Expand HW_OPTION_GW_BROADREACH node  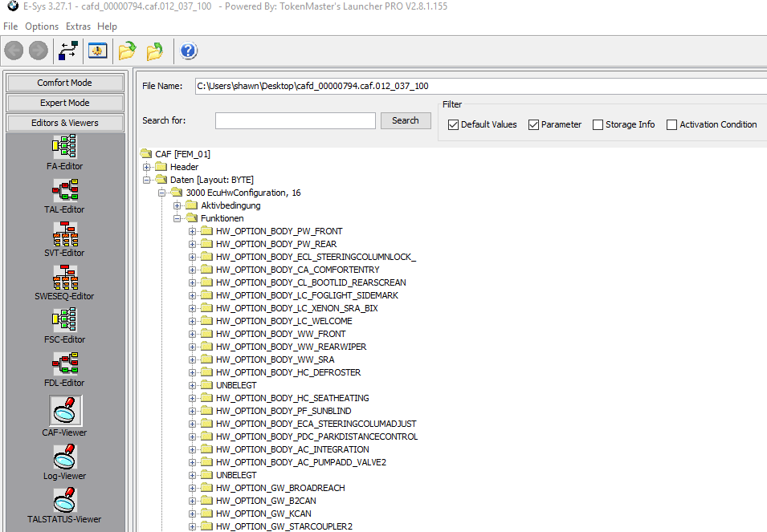coord(192,488)
